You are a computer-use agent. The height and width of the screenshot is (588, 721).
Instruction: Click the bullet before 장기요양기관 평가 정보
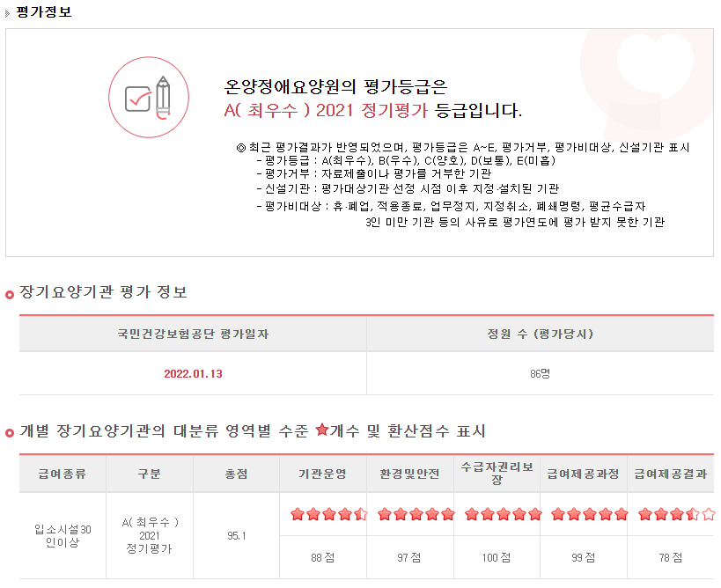point(10,295)
